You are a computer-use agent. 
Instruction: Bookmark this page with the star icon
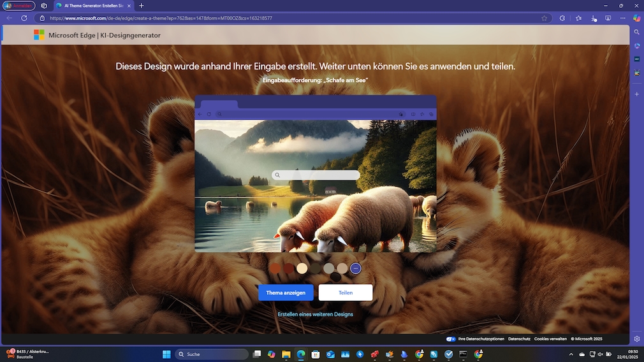pos(544,18)
